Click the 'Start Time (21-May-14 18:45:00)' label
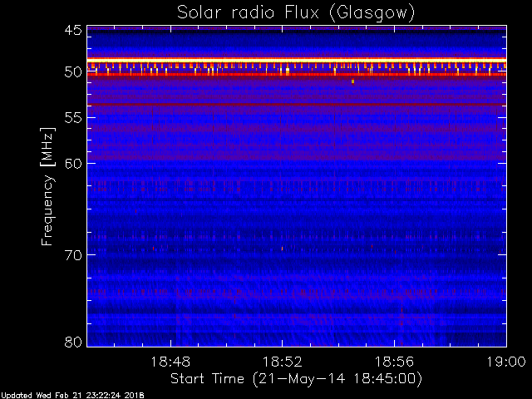Viewport: 532px width, 399px height. [296, 379]
